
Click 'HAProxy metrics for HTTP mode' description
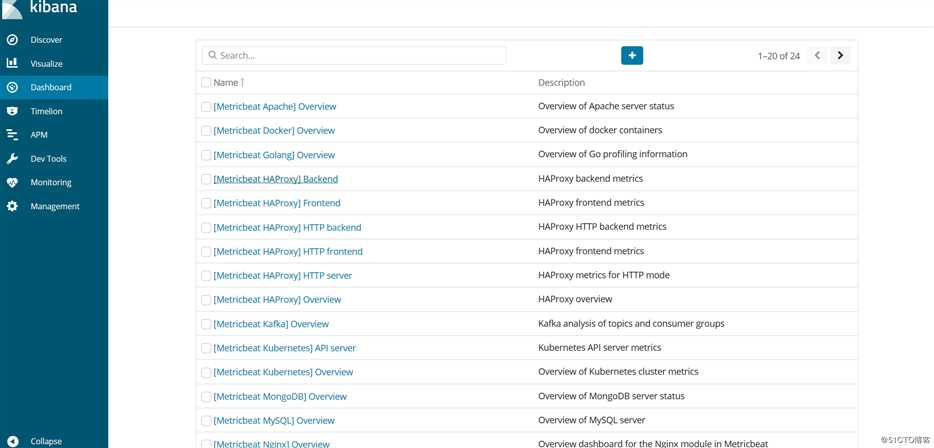point(603,275)
